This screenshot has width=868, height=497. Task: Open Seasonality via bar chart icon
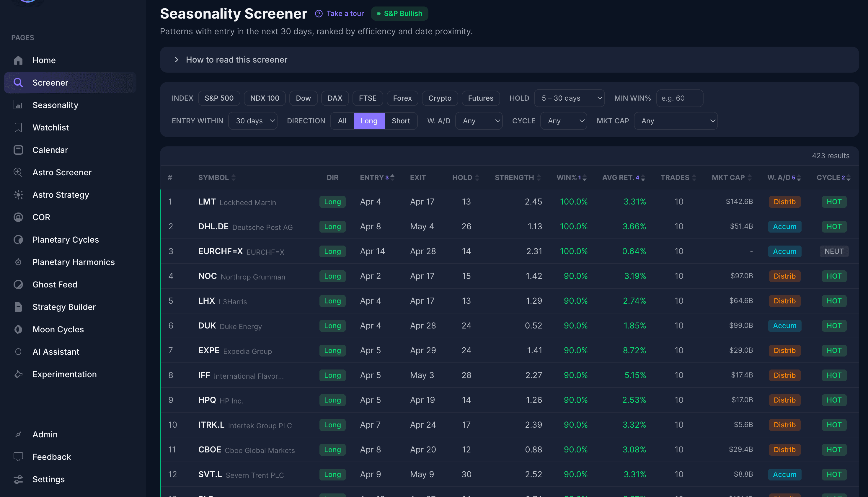point(18,105)
